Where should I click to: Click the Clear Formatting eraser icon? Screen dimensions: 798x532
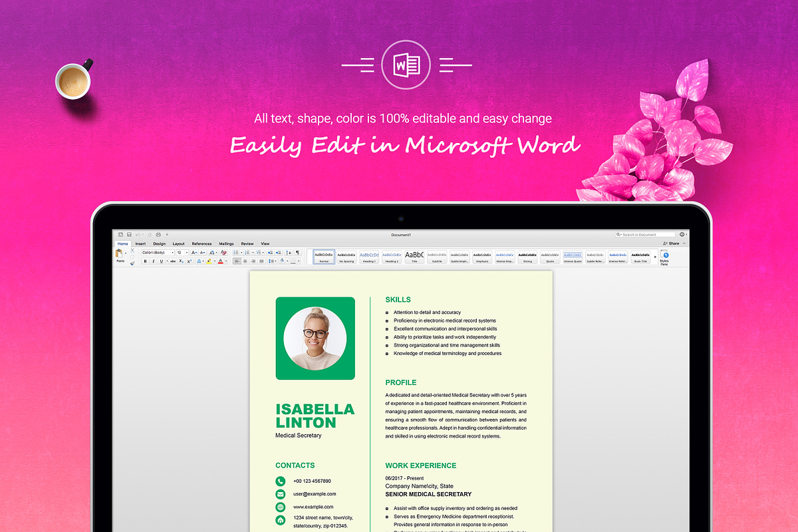coord(223,253)
